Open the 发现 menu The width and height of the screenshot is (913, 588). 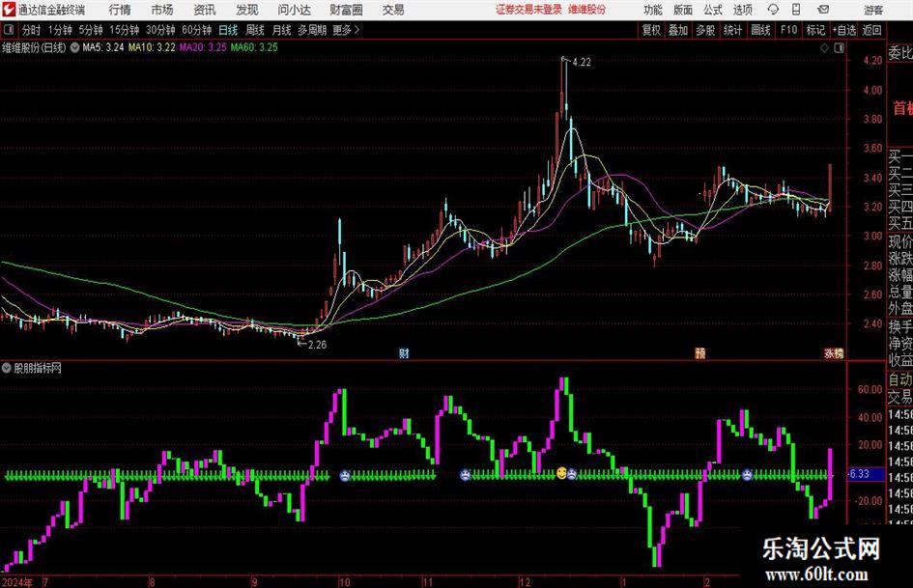tap(247, 10)
